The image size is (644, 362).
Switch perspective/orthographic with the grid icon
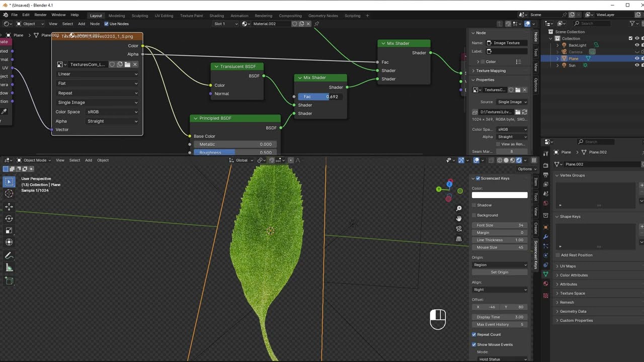(x=459, y=239)
